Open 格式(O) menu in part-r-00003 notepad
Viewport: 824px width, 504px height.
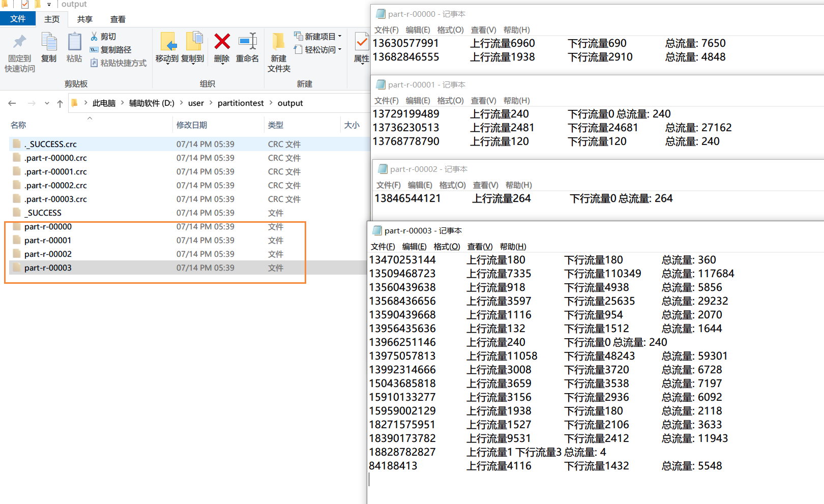tap(447, 247)
